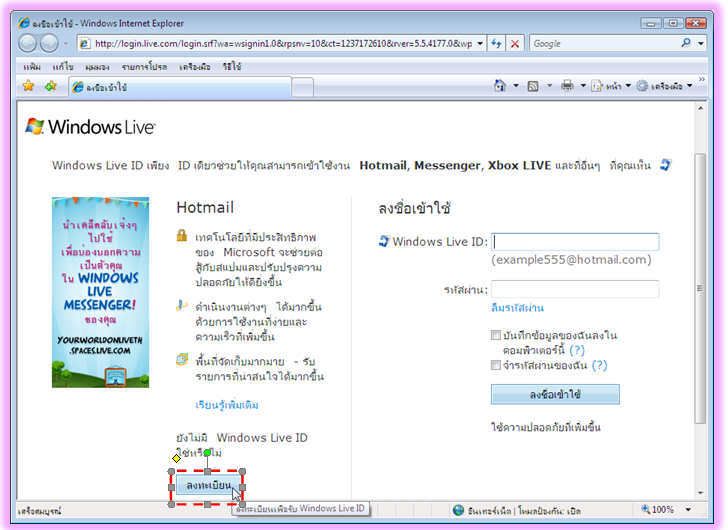
Task: Check the remember my password checkbox
Action: 496,365
